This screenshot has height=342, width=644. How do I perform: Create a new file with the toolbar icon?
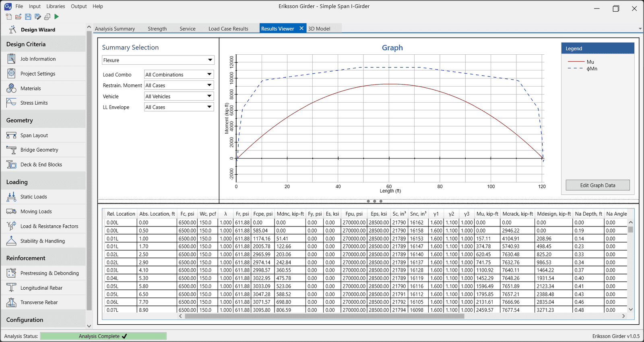pyautogui.click(x=9, y=16)
